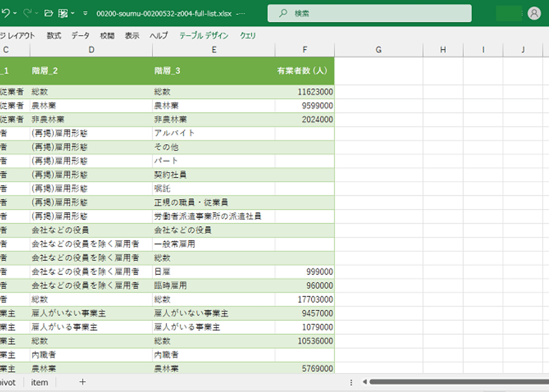Select column F header

305,50
